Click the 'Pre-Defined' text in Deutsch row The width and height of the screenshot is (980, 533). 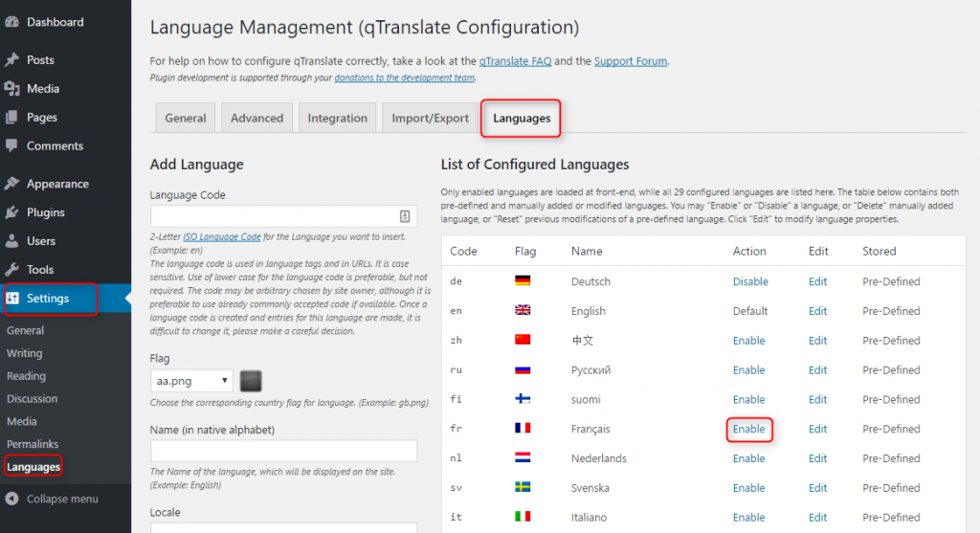pos(891,281)
